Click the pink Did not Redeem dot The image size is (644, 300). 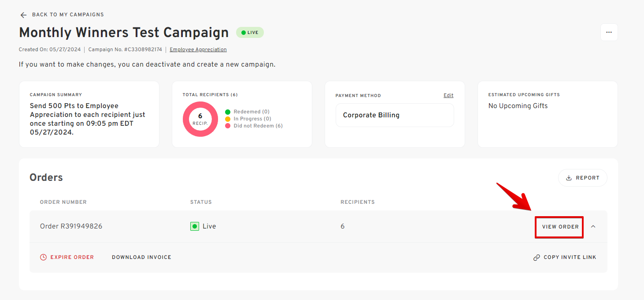click(x=228, y=126)
